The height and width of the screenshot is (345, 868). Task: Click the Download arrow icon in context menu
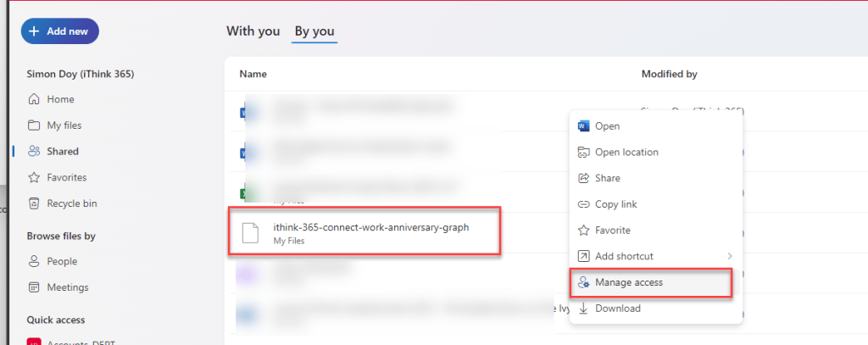pyautogui.click(x=583, y=309)
